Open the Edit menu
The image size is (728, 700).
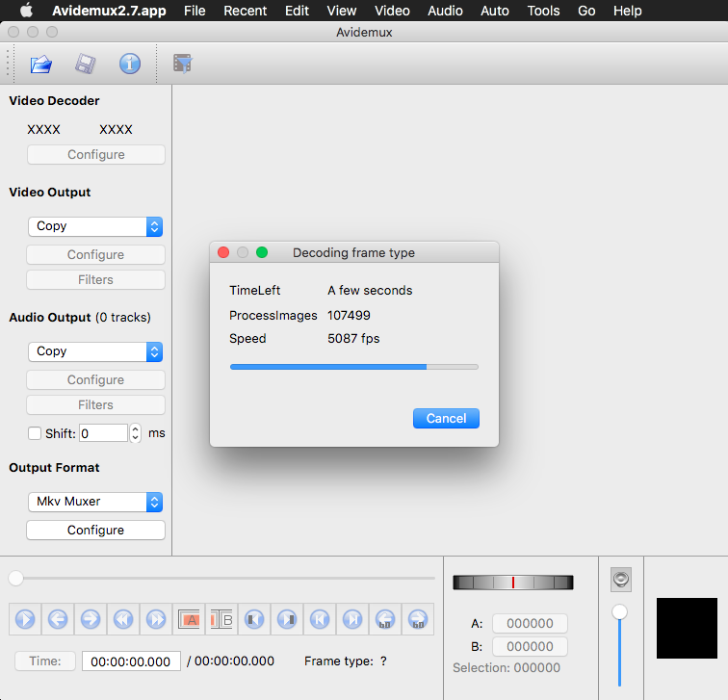[x=298, y=11]
